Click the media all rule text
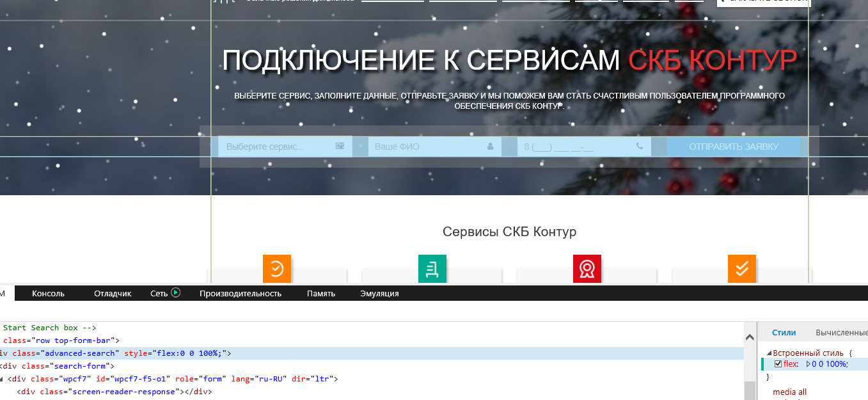The image size is (868, 400). [790, 392]
